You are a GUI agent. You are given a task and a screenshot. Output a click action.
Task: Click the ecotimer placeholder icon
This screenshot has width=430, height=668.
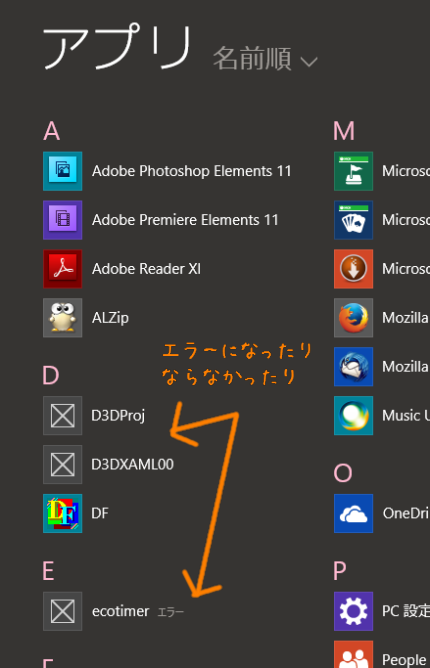tap(63, 611)
